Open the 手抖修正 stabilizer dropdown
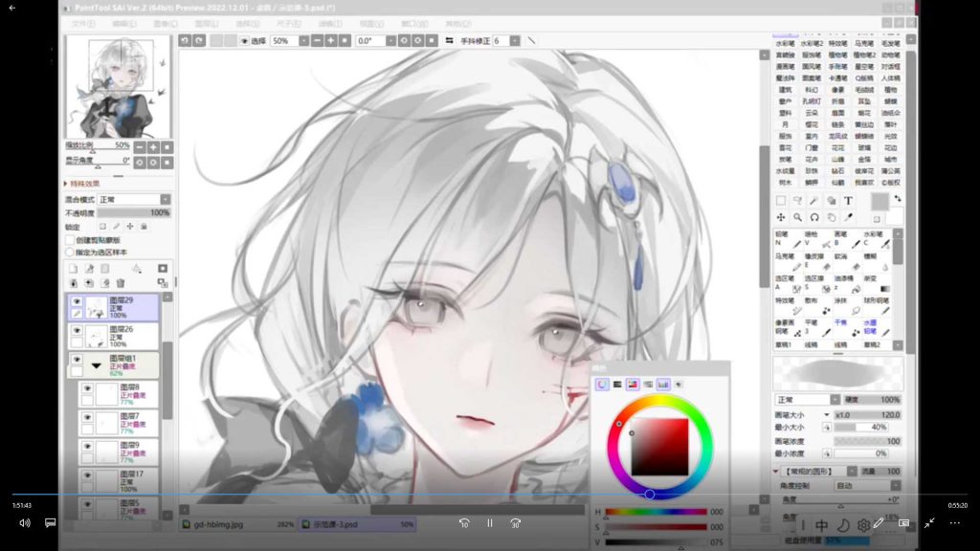This screenshot has width=980, height=551. pos(514,40)
